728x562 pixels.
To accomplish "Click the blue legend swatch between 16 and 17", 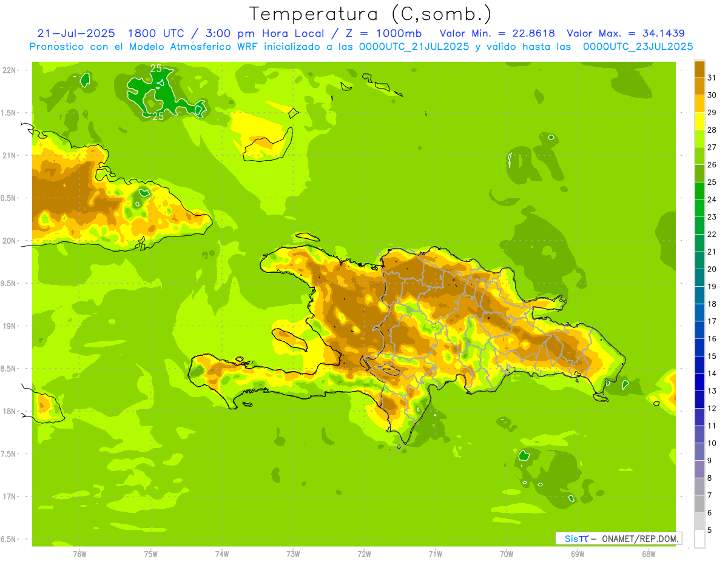I will pos(699,330).
